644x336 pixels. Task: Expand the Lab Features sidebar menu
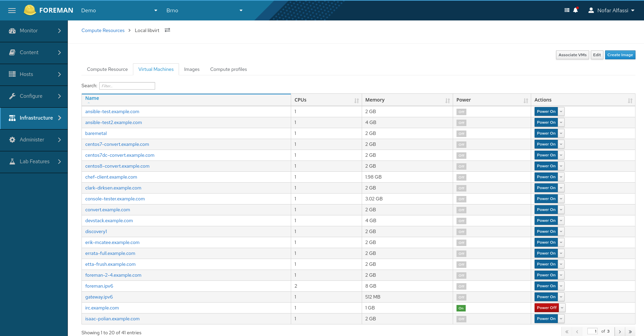[34, 162]
